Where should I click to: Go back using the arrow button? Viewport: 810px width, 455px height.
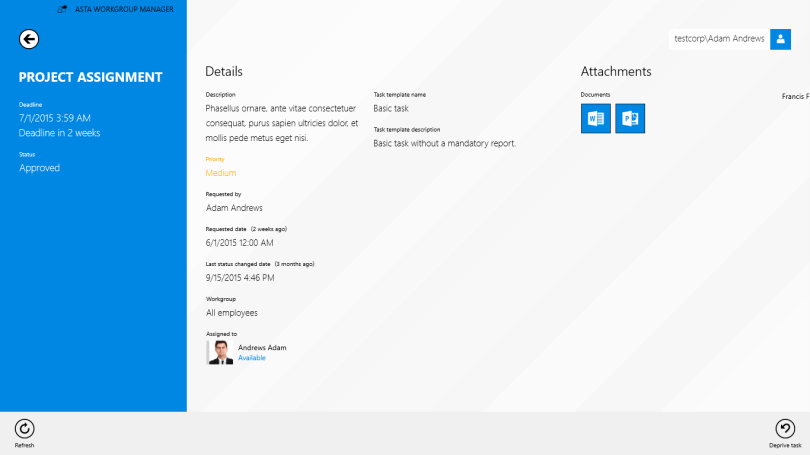tap(29, 39)
